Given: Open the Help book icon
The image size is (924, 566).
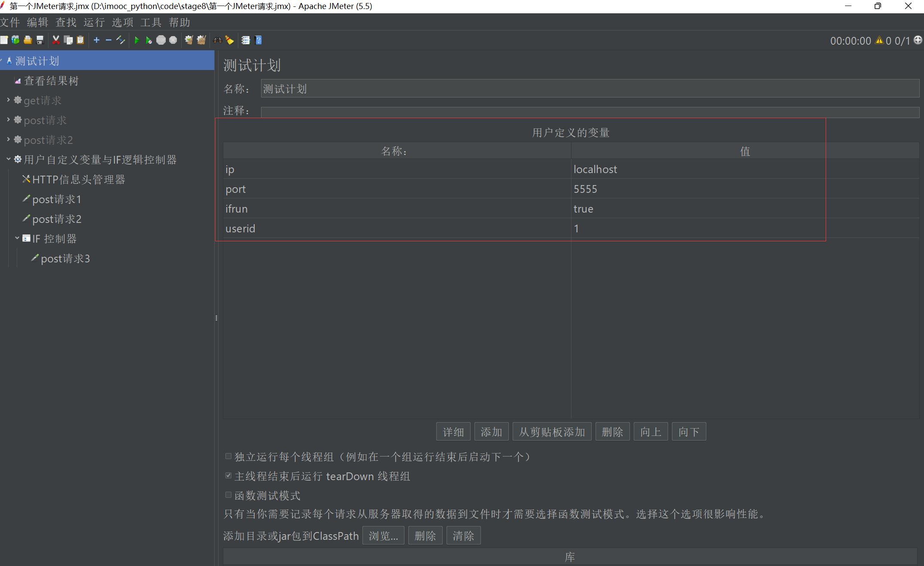Looking at the screenshot, I should point(258,40).
